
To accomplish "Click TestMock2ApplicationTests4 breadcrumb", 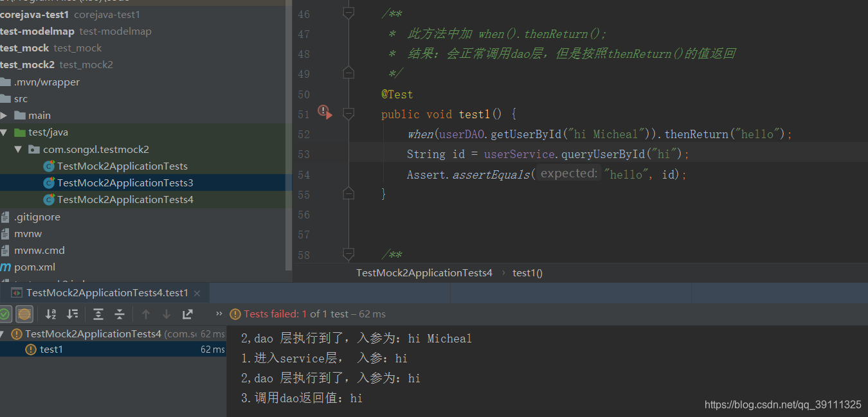I will [424, 273].
